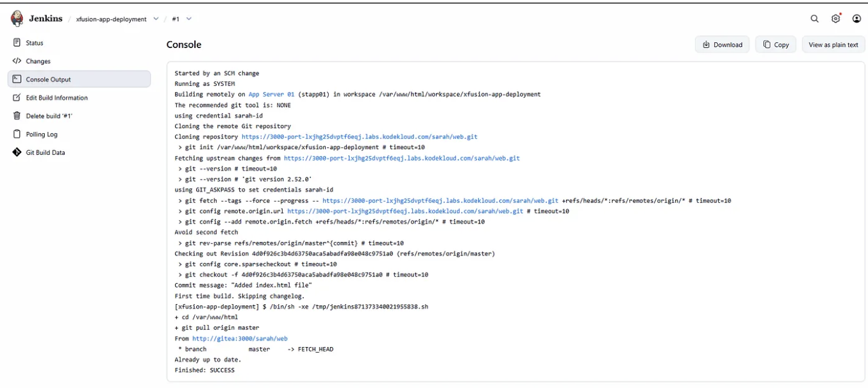The image size is (868, 388).
Task: Click the Jenkins butler logo
Action: point(17,19)
